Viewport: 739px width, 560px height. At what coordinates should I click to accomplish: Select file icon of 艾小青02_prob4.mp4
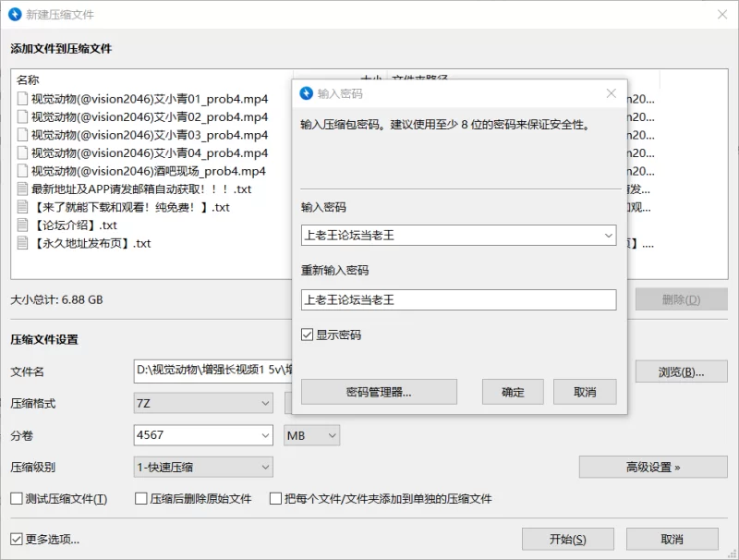click(22, 116)
